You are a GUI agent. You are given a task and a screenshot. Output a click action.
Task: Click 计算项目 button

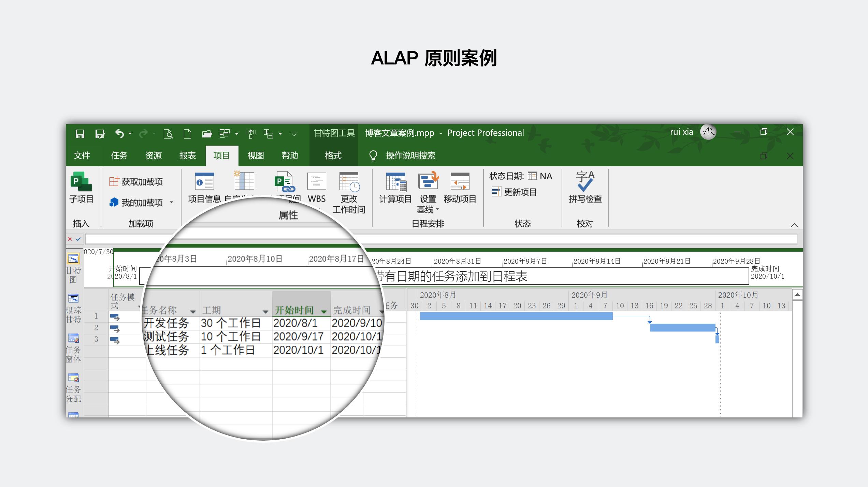pos(395,188)
